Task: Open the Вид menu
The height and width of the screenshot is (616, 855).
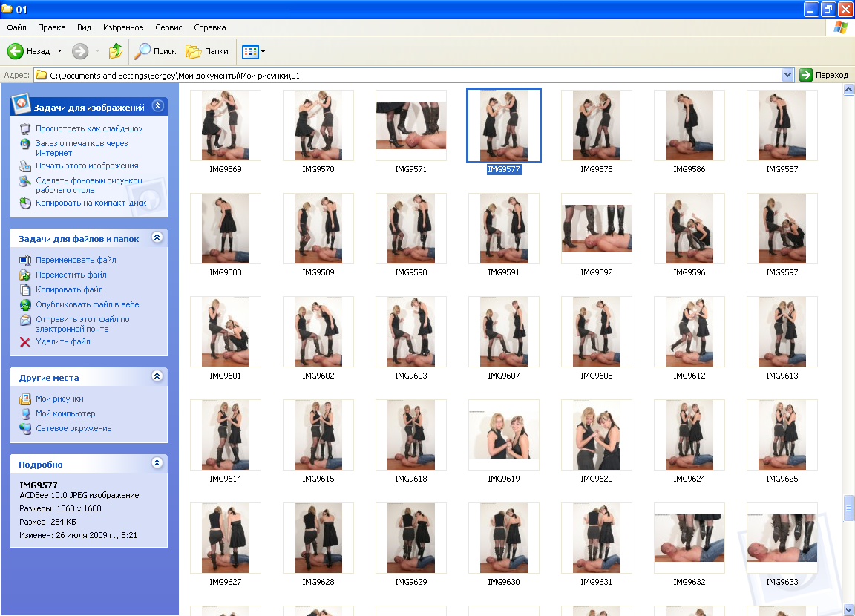Action: click(84, 27)
